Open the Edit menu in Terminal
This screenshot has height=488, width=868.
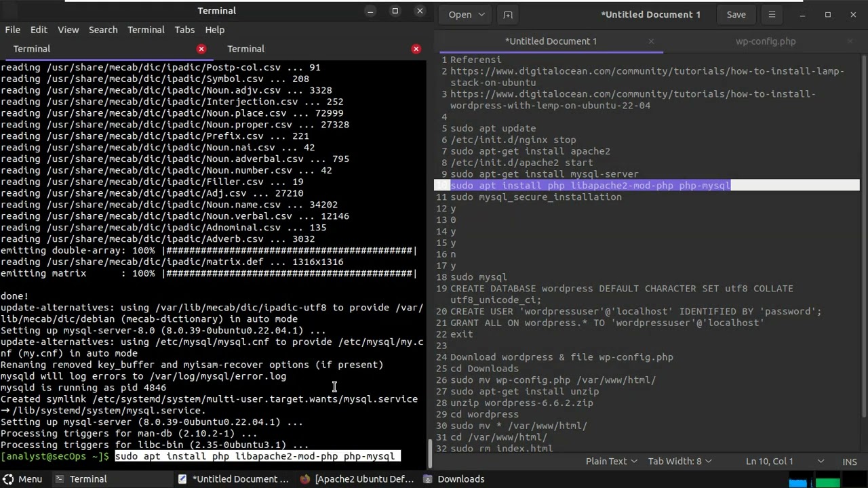click(x=39, y=30)
